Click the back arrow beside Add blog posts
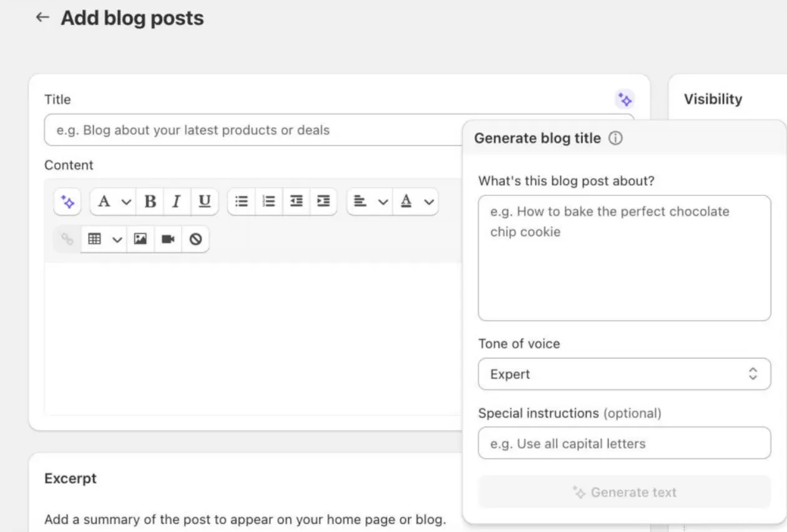Screen dimensions: 787x532 (x=42, y=17)
